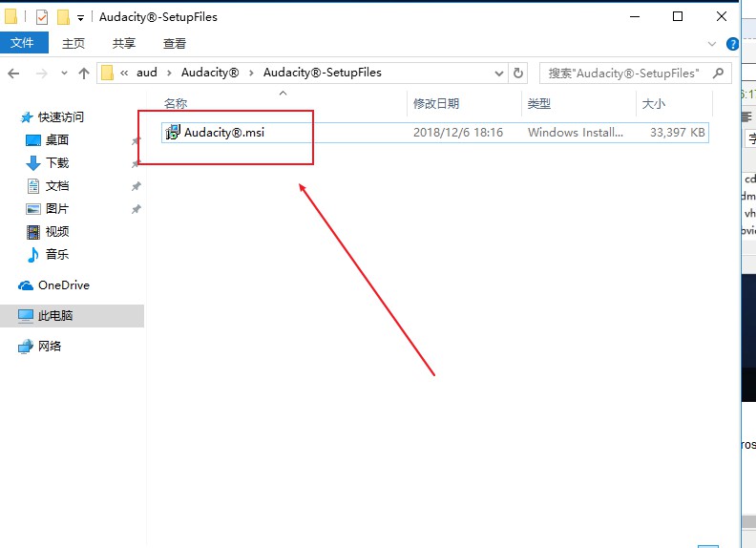Click the Audacity®.msi file icon

tap(172, 132)
